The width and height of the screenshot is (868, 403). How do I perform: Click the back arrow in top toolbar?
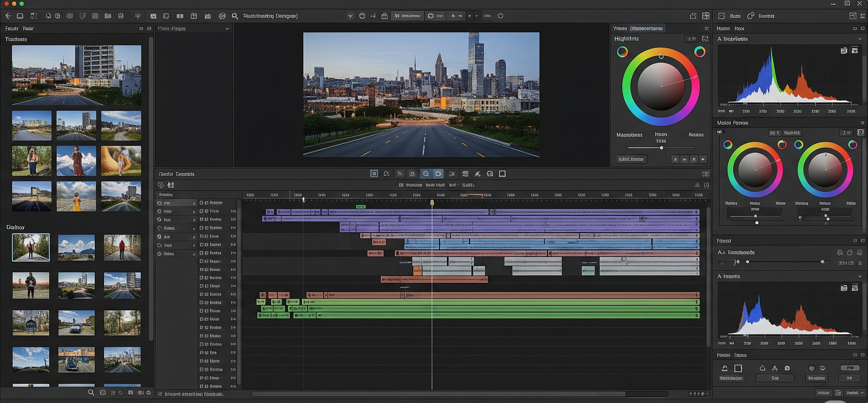coord(8,16)
